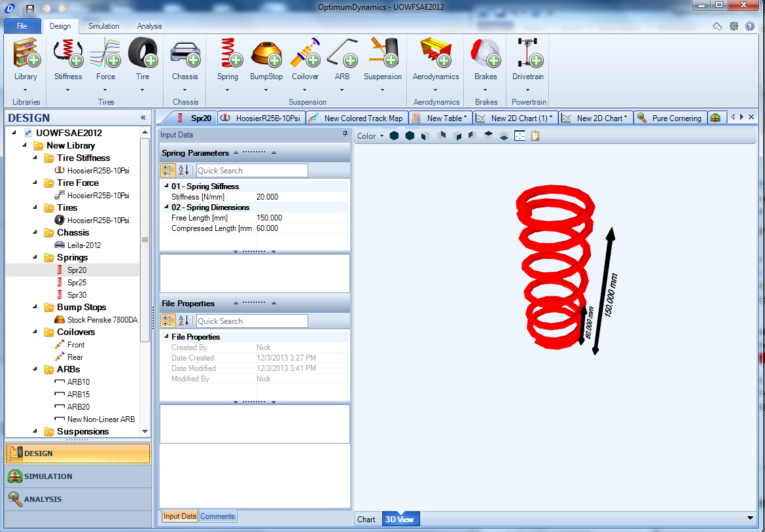Switch to the Comments tab

[218, 516]
